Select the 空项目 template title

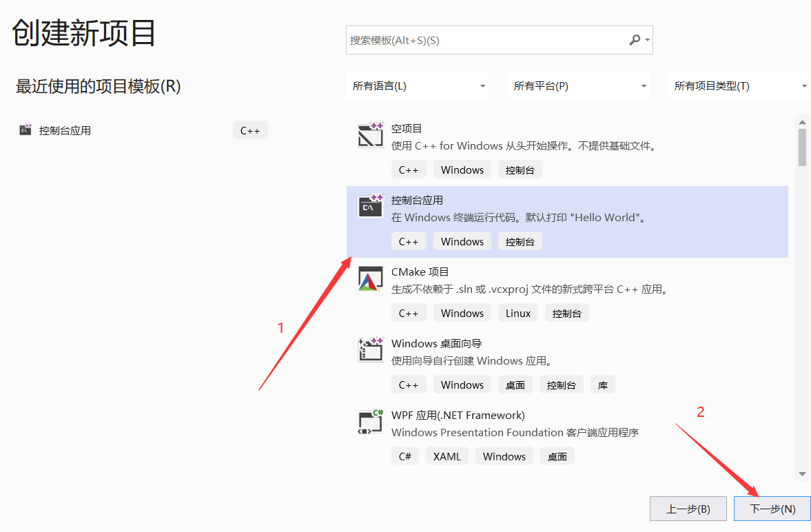406,128
